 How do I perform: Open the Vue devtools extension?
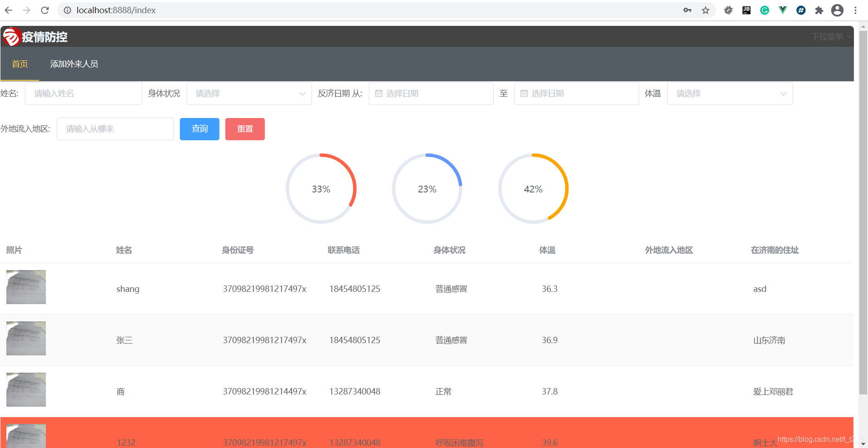click(783, 10)
